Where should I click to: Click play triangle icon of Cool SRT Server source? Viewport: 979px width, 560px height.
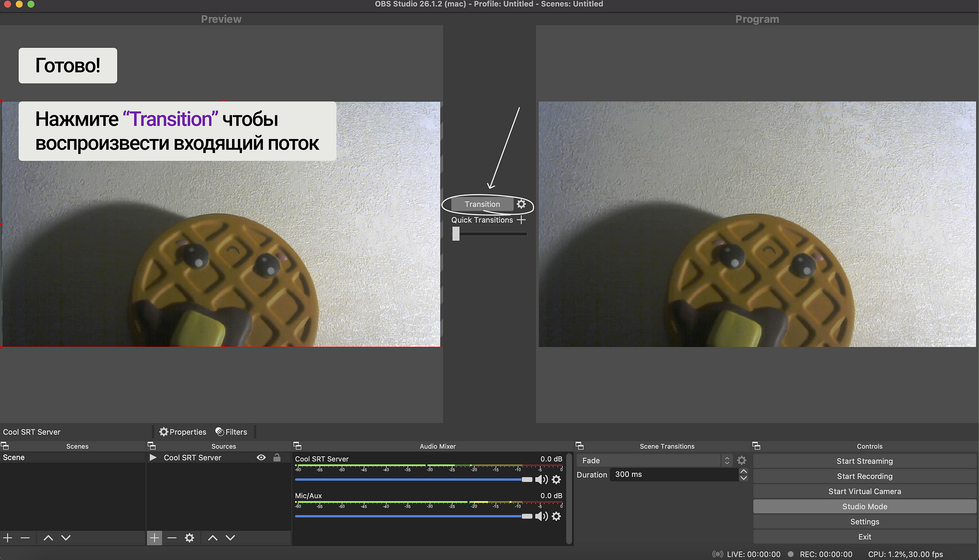153,457
